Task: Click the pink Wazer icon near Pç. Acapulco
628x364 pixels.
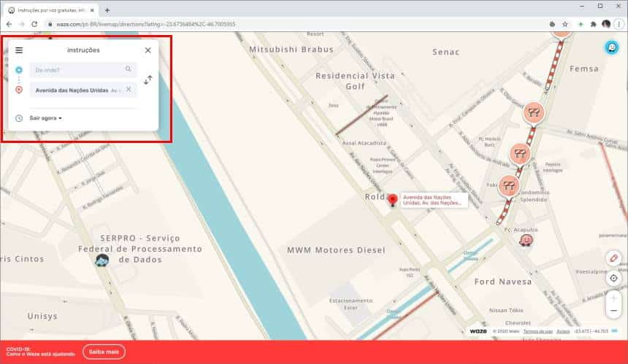Action: [526, 240]
